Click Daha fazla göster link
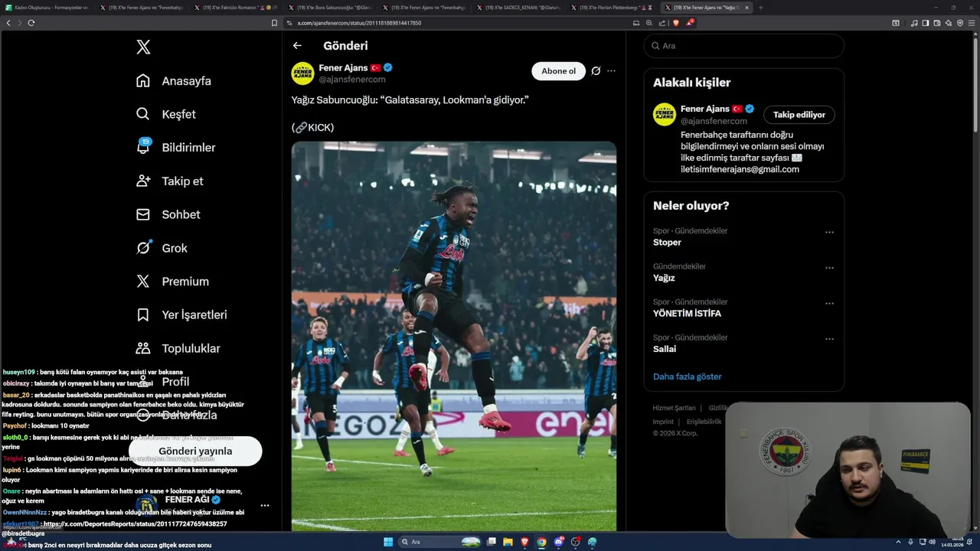This screenshot has width=980, height=551. click(x=688, y=377)
